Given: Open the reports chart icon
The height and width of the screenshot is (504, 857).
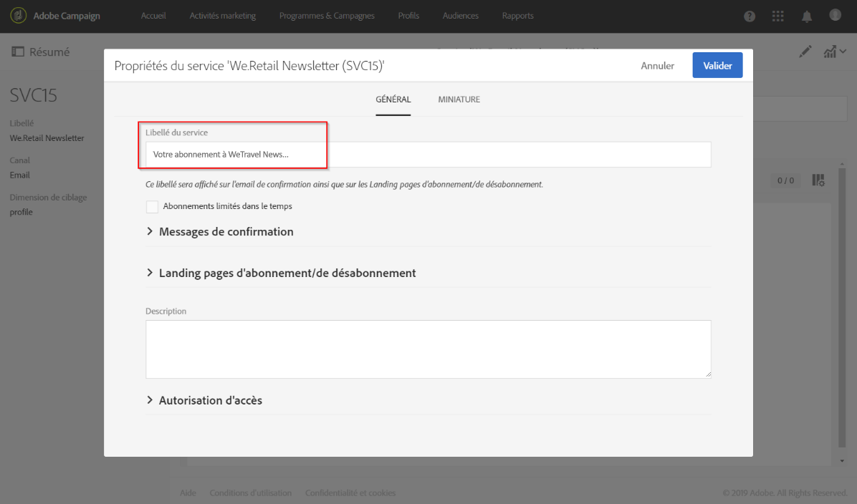Looking at the screenshot, I should coord(830,52).
